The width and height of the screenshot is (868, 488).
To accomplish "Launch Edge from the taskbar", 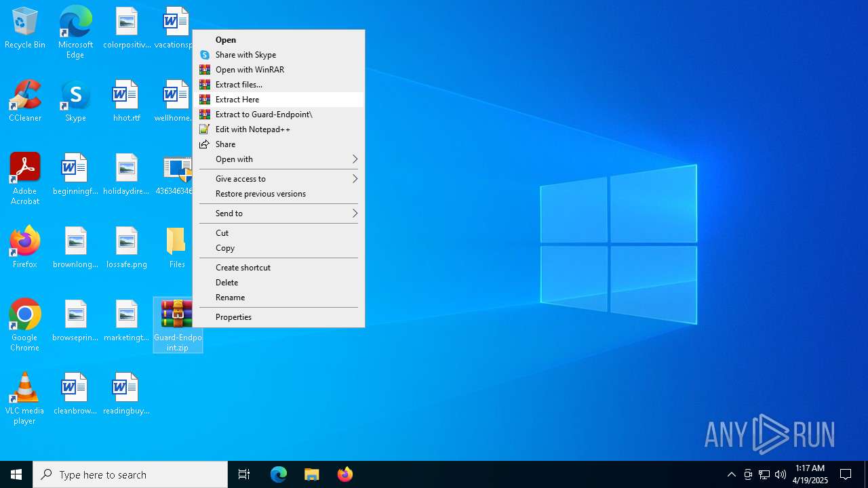I will coord(279,474).
